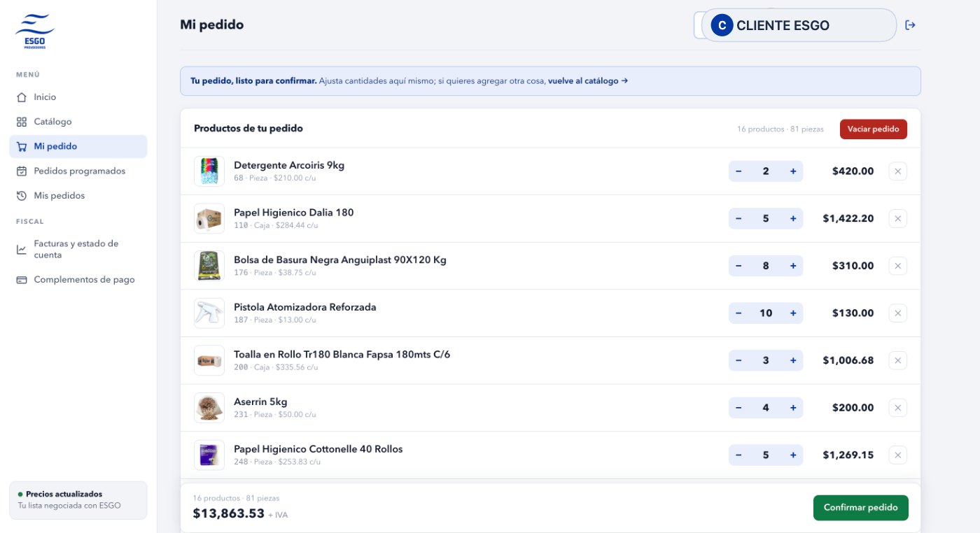The height and width of the screenshot is (533, 980).
Task: Select Mi pedido in the sidebar
Action: [78, 146]
